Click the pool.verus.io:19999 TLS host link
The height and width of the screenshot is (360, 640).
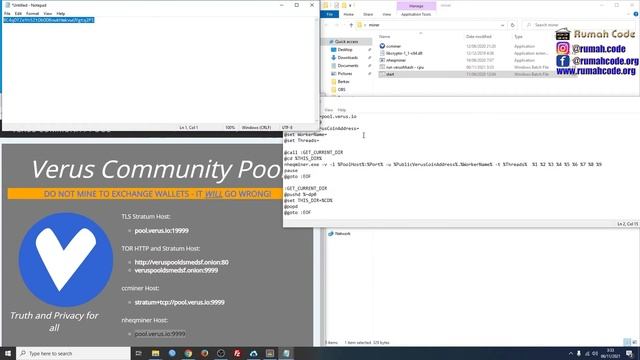[162, 231]
